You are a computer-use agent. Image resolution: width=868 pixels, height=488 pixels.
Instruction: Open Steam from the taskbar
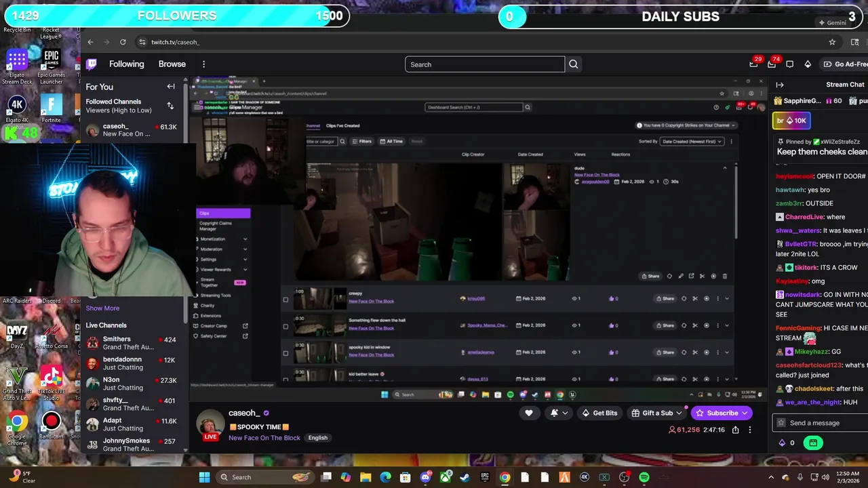465,477
